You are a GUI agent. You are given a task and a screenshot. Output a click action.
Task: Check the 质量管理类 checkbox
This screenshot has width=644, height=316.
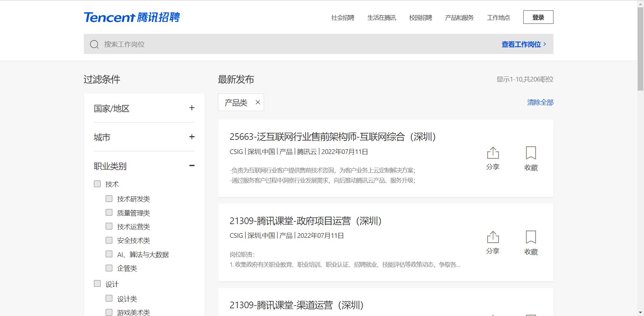tap(109, 212)
